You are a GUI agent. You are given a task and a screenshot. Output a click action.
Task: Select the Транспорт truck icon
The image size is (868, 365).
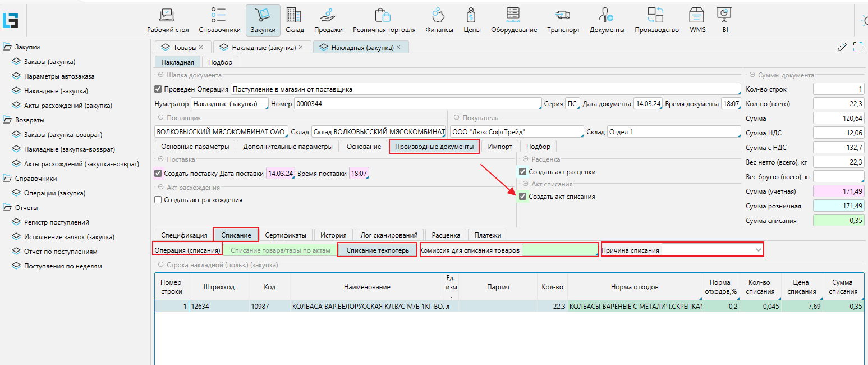[563, 16]
